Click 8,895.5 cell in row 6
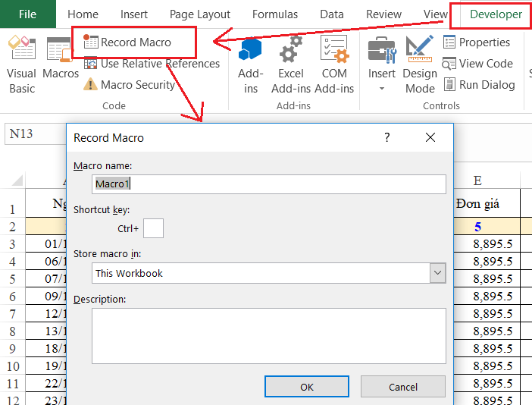 click(x=487, y=296)
